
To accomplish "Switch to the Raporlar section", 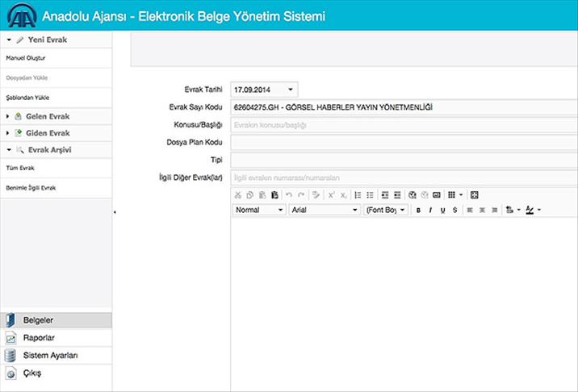I will [56, 338].
